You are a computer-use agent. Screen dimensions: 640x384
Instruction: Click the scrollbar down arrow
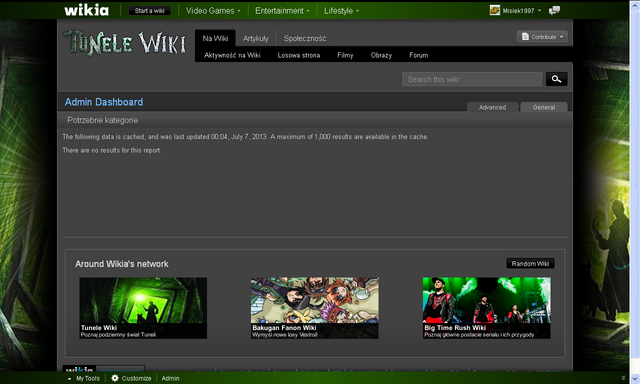click(635, 378)
